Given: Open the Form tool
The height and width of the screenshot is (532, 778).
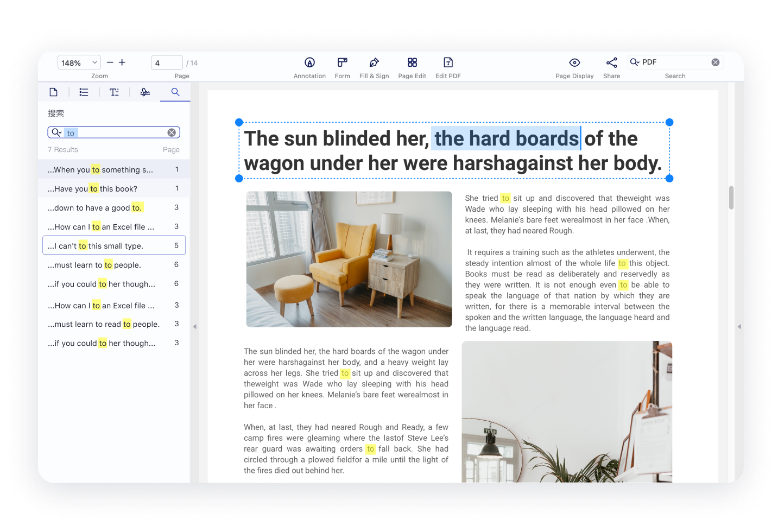Looking at the screenshot, I should coord(342,63).
